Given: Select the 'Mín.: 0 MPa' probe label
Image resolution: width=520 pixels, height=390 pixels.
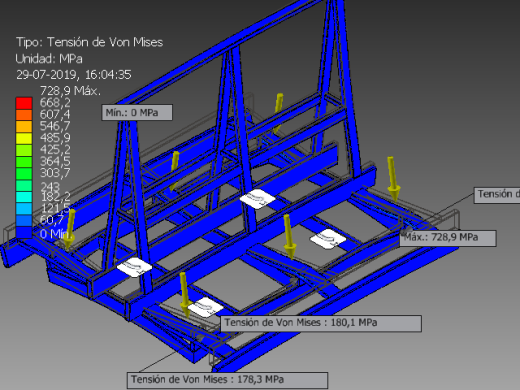Looking at the screenshot, I should point(137,113).
